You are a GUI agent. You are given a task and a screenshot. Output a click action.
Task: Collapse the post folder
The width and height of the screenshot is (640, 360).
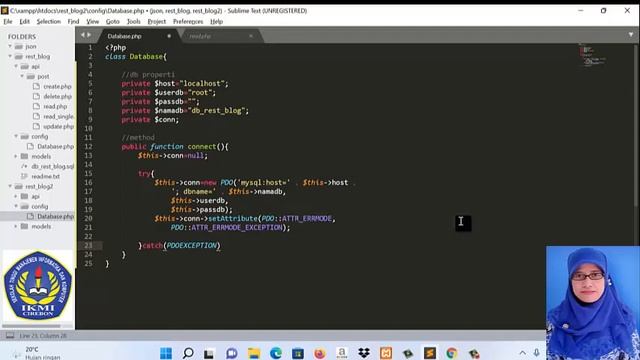tap(22, 76)
